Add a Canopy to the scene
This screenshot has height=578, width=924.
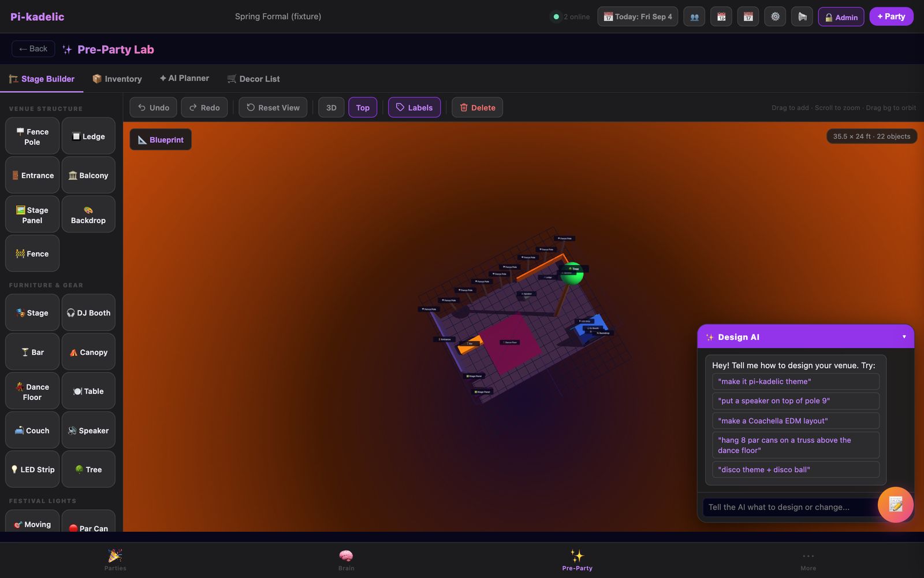pos(88,352)
